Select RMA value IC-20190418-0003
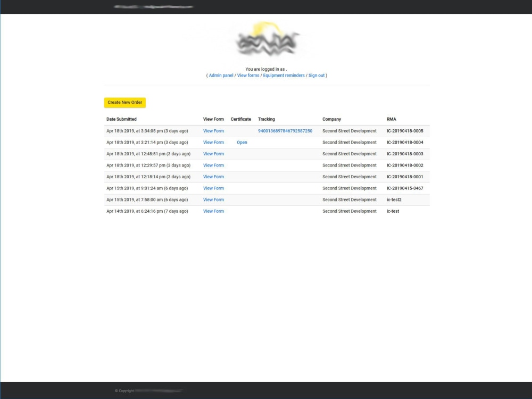 pos(405,154)
